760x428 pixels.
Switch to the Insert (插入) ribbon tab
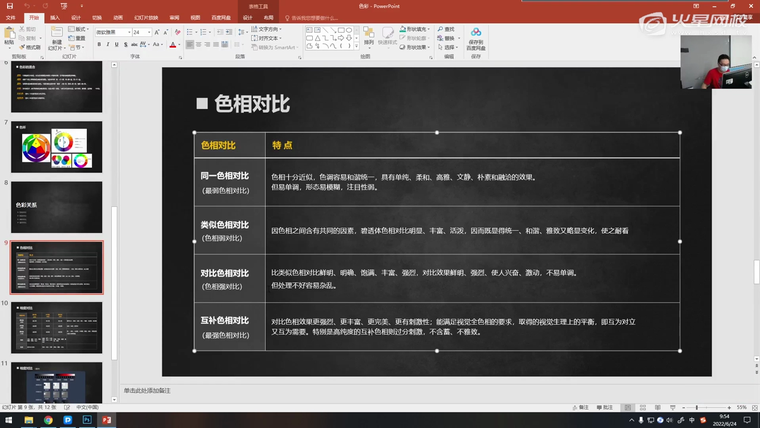[x=54, y=17]
